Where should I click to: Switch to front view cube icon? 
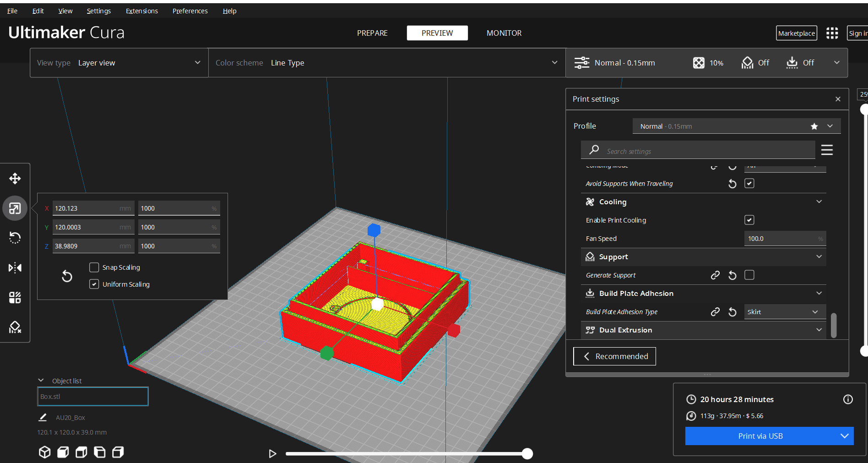pyautogui.click(x=63, y=452)
